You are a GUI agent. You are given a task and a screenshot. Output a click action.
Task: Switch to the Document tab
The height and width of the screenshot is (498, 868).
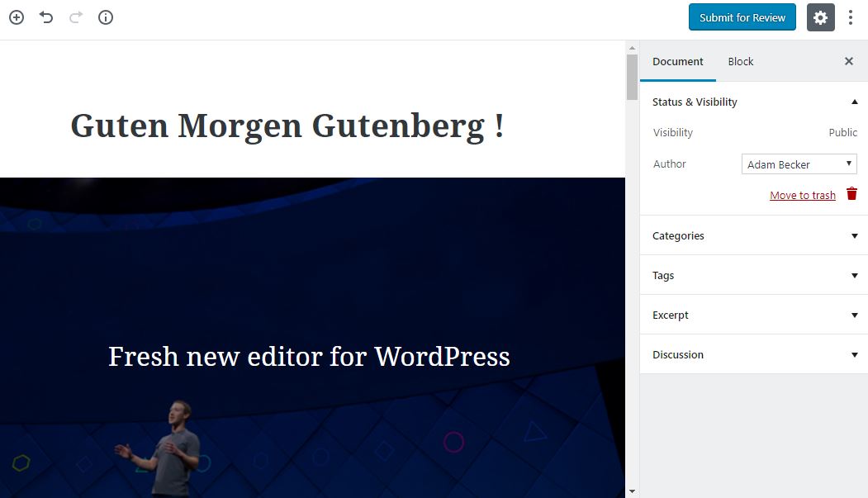click(677, 61)
